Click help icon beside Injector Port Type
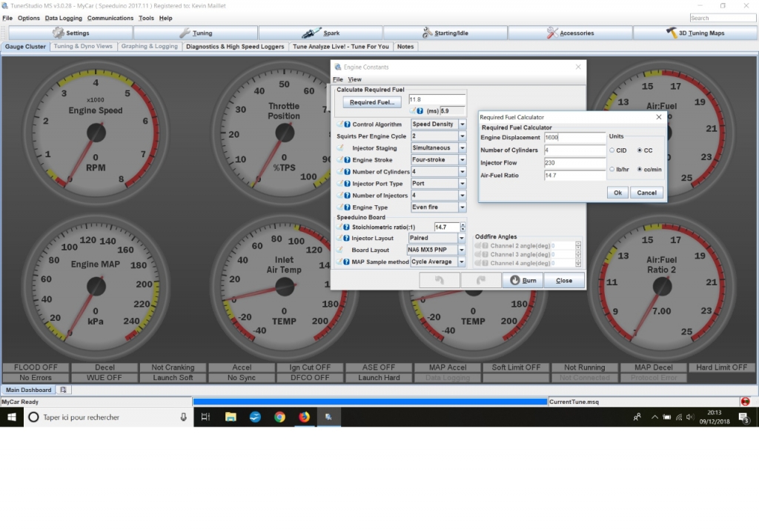Screen dimensions: 759x532 (x=347, y=184)
